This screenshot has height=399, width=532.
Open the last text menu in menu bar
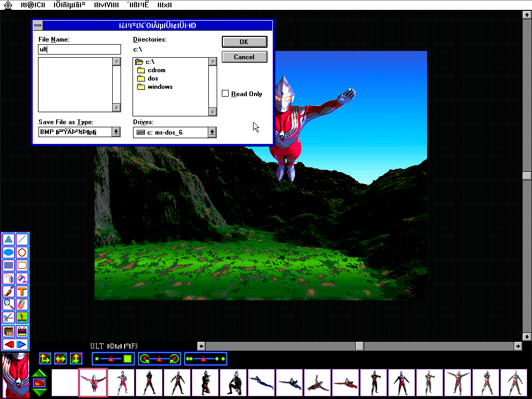[x=165, y=5]
